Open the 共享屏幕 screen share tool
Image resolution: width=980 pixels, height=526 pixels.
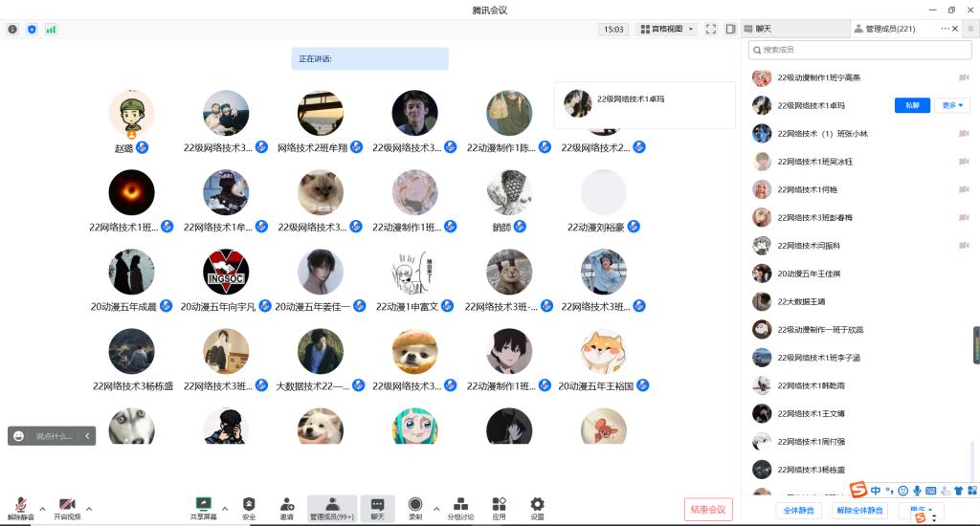click(x=202, y=507)
